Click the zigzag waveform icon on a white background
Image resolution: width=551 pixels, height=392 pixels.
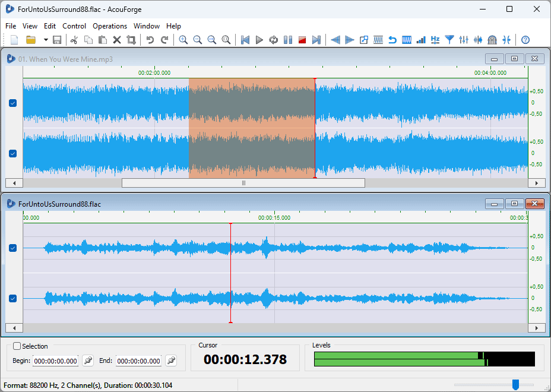click(x=378, y=40)
